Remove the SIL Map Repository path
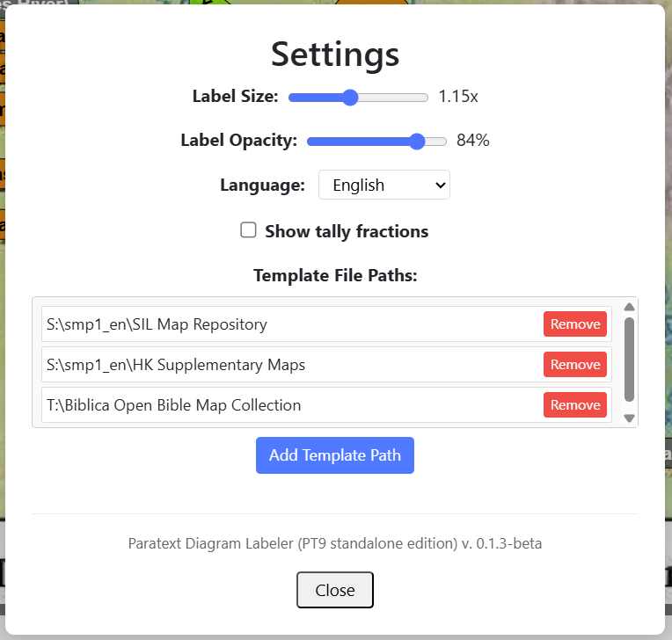Image resolution: width=672 pixels, height=640 pixels. [x=574, y=324]
